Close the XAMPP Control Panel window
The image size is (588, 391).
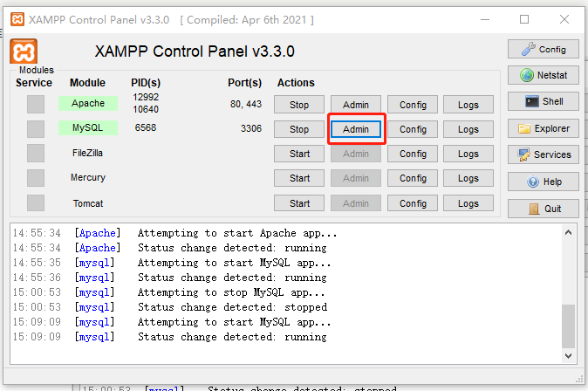pyautogui.click(x=564, y=19)
